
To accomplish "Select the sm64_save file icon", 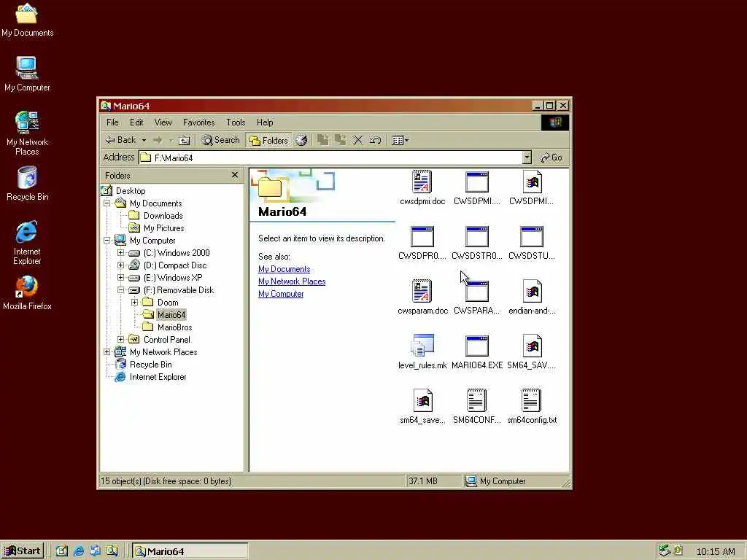I will click(x=422, y=400).
